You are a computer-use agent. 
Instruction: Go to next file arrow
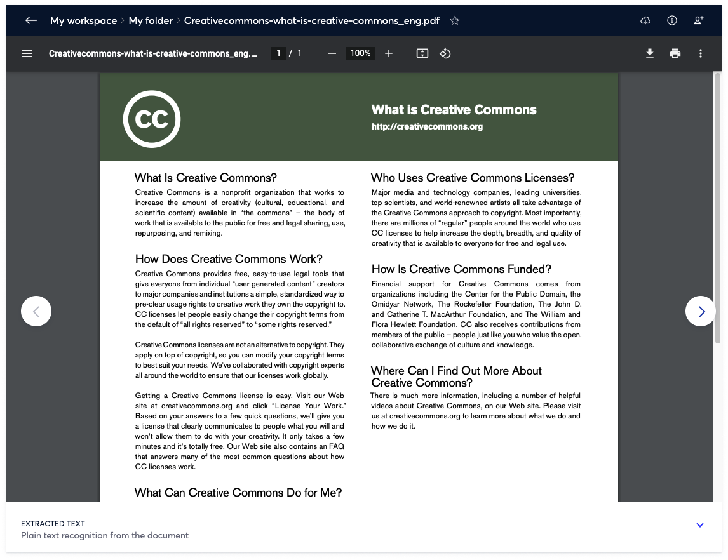(701, 311)
